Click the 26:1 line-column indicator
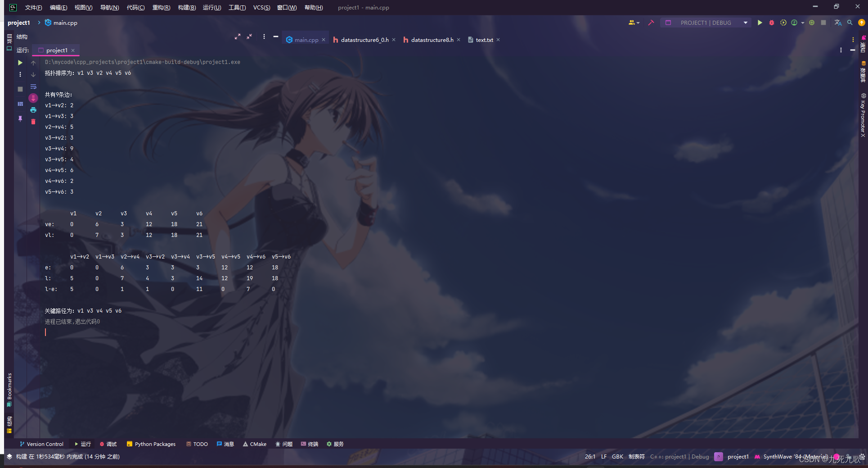Viewport: 868px width, 468px height. pyautogui.click(x=590, y=456)
